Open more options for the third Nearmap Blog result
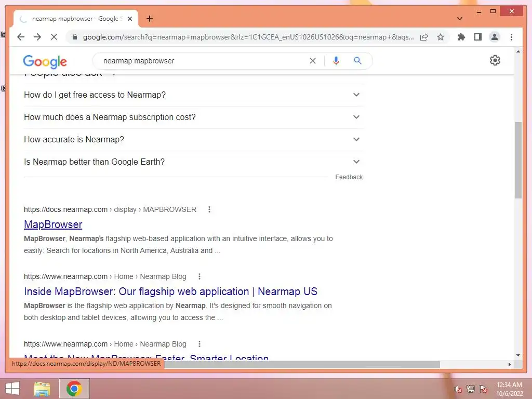The image size is (532, 399). [x=199, y=344]
